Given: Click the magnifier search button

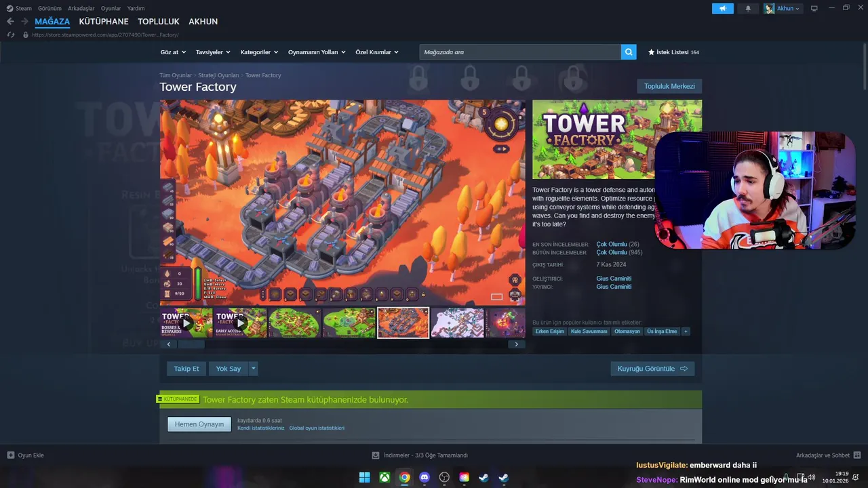Looking at the screenshot, I should (629, 52).
